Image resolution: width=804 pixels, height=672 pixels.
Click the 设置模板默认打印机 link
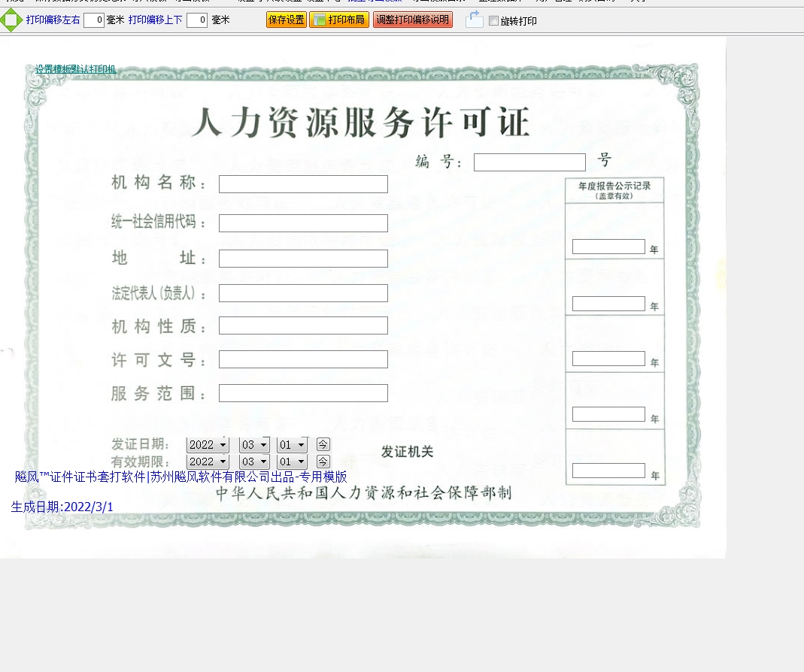point(75,69)
